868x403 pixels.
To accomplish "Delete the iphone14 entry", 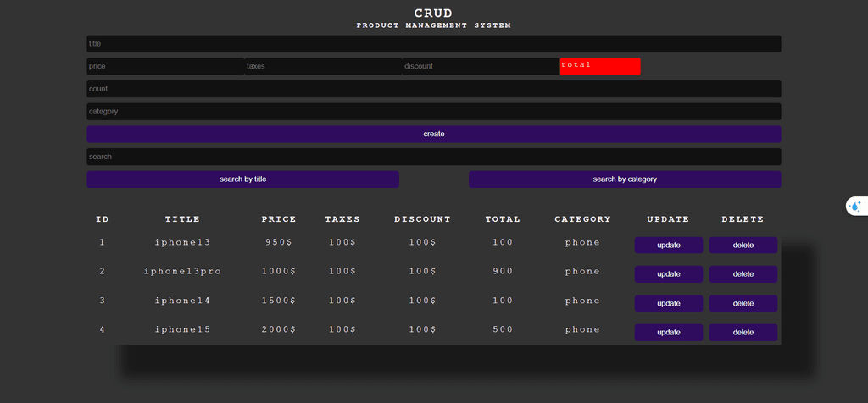I will click(743, 303).
